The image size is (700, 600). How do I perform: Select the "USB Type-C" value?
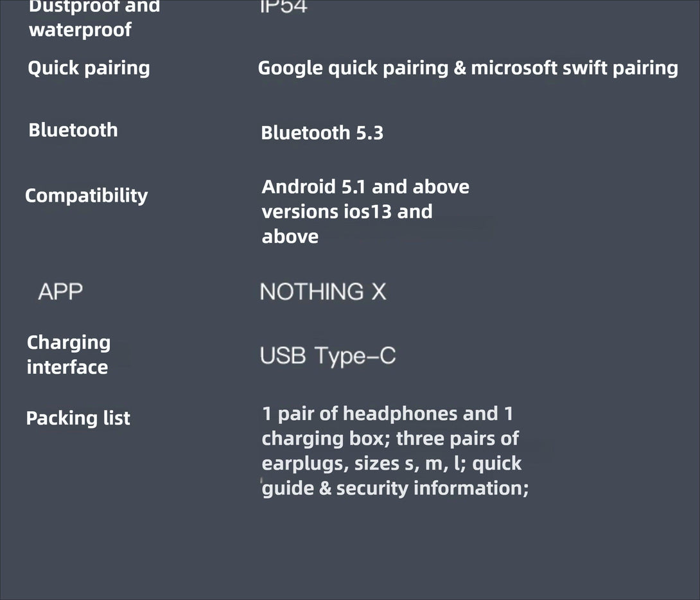tap(328, 357)
